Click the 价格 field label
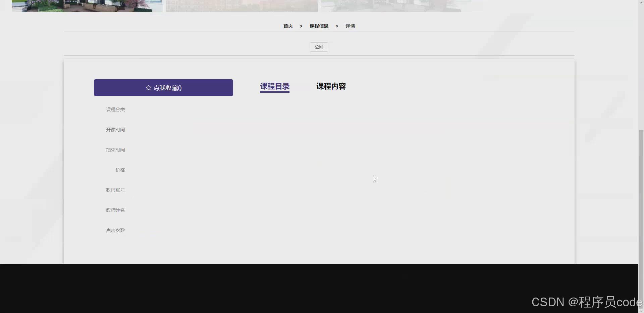Image resolution: width=644 pixels, height=313 pixels. (120, 170)
